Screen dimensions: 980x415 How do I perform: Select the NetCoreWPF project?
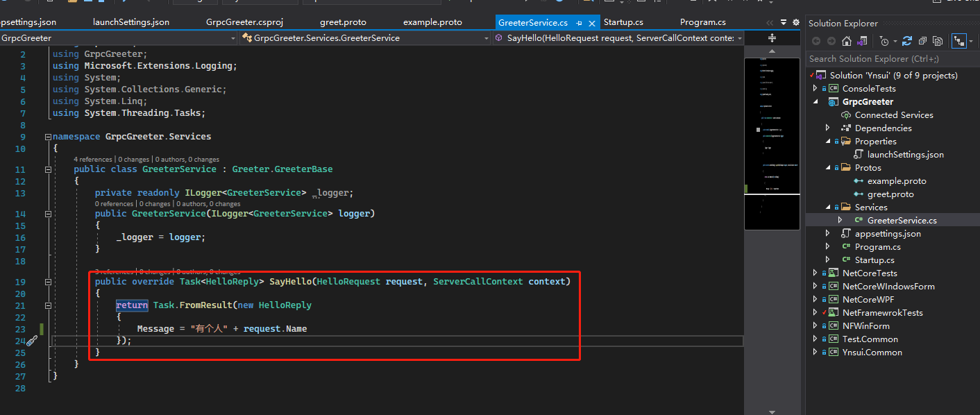pyautogui.click(x=868, y=299)
